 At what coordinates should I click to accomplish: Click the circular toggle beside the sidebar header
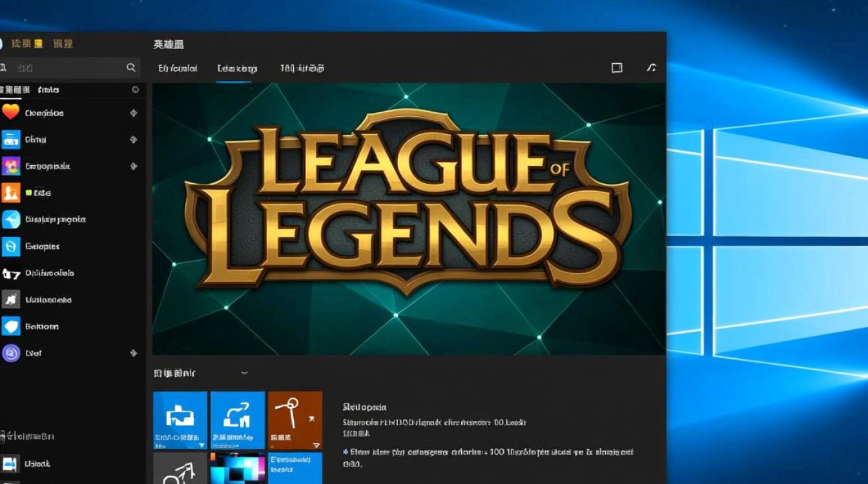click(134, 90)
